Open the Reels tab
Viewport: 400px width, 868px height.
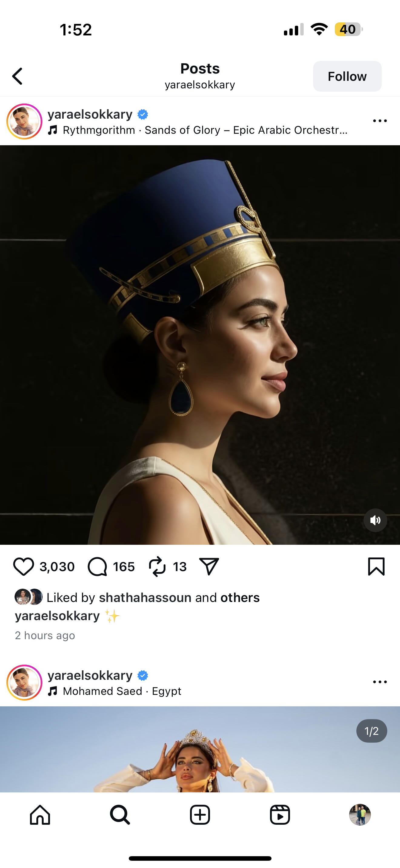click(x=280, y=815)
